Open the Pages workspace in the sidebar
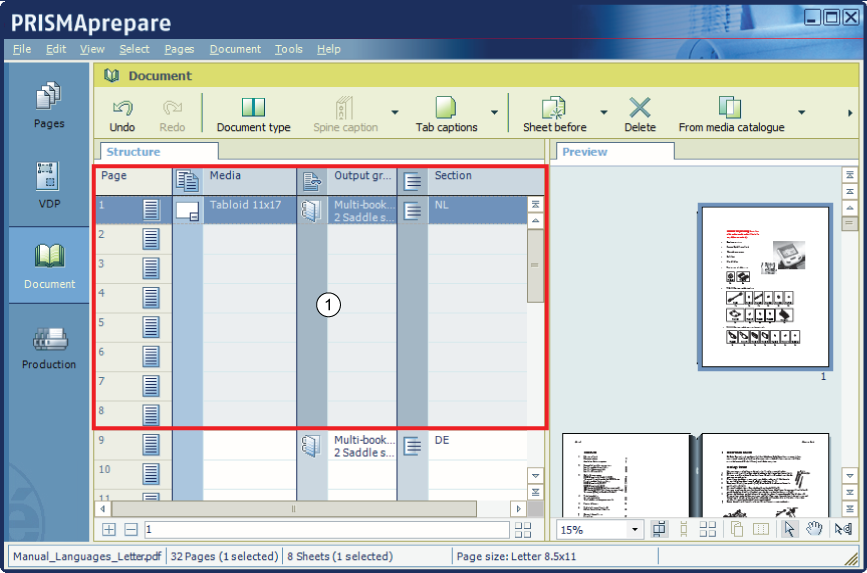867x573 pixels. click(49, 105)
